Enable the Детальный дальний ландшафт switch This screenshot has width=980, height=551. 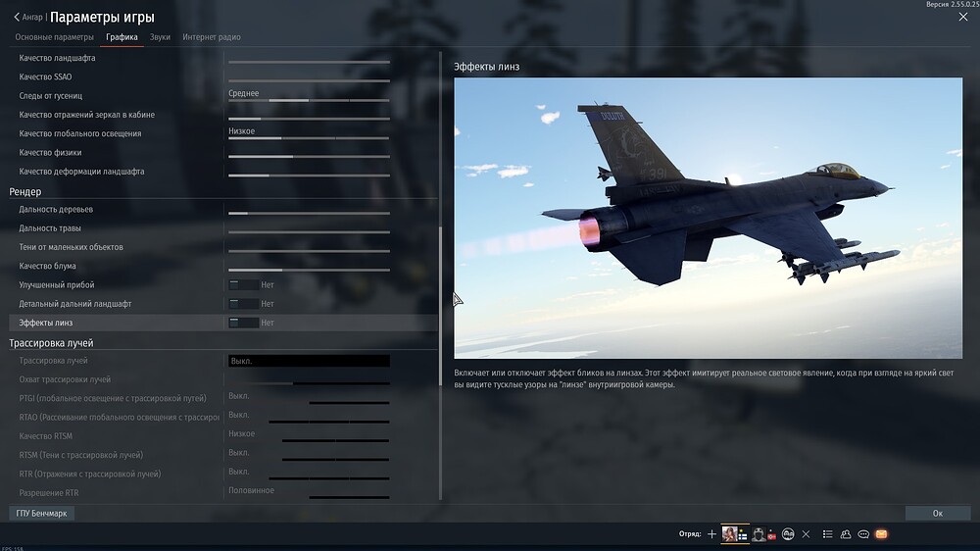(x=243, y=304)
